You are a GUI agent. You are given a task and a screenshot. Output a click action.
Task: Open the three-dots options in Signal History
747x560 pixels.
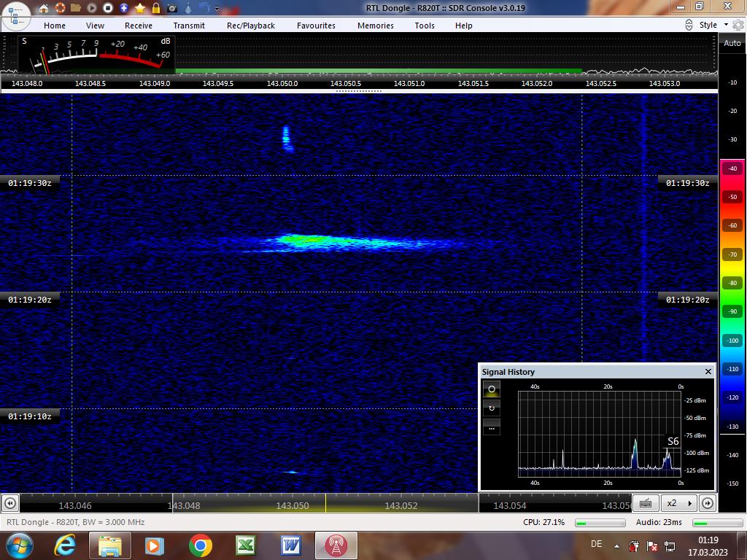point(492,427)
